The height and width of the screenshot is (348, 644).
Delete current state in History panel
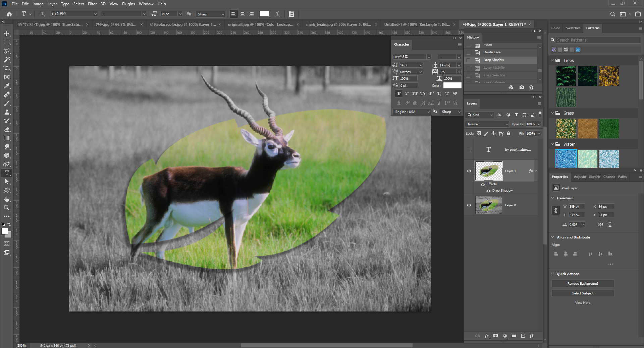pos(531,87)
